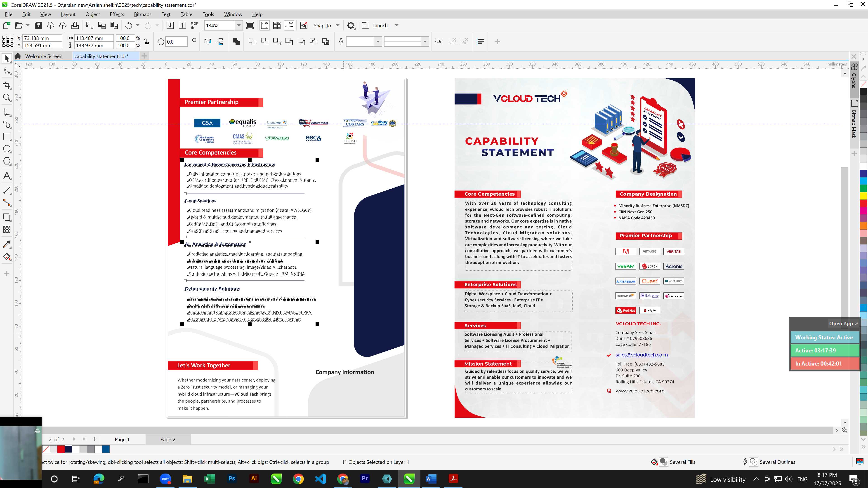The width and height of the screenshot is (868, 488).
Task: Click the Publish to PDF icon
Action: 194,25
